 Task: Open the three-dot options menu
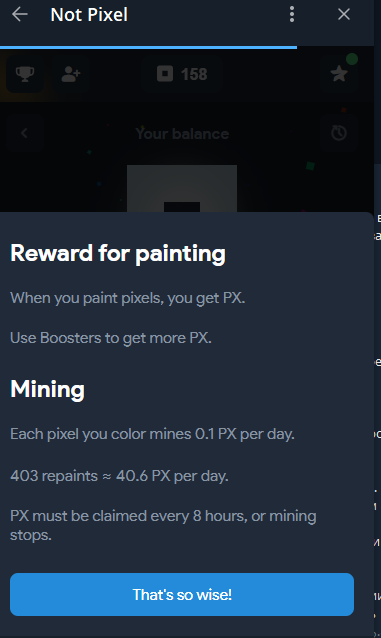[x=291, y=15]
